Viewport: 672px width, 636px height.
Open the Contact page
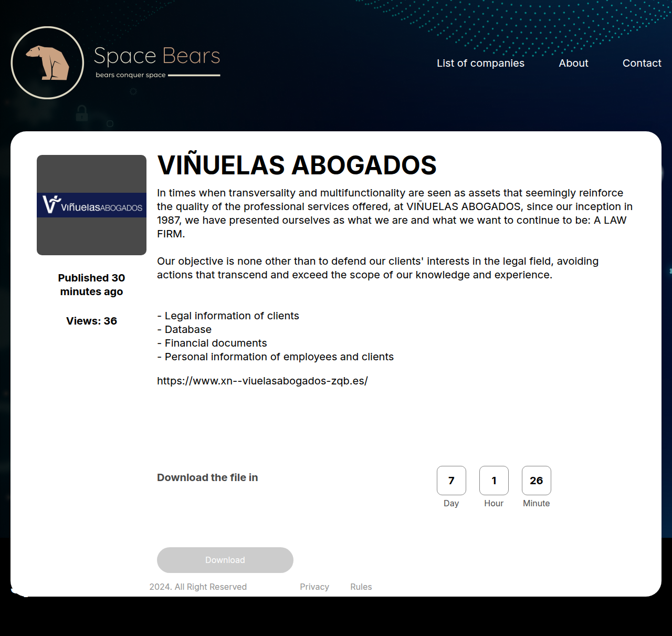tap(642, 63)
